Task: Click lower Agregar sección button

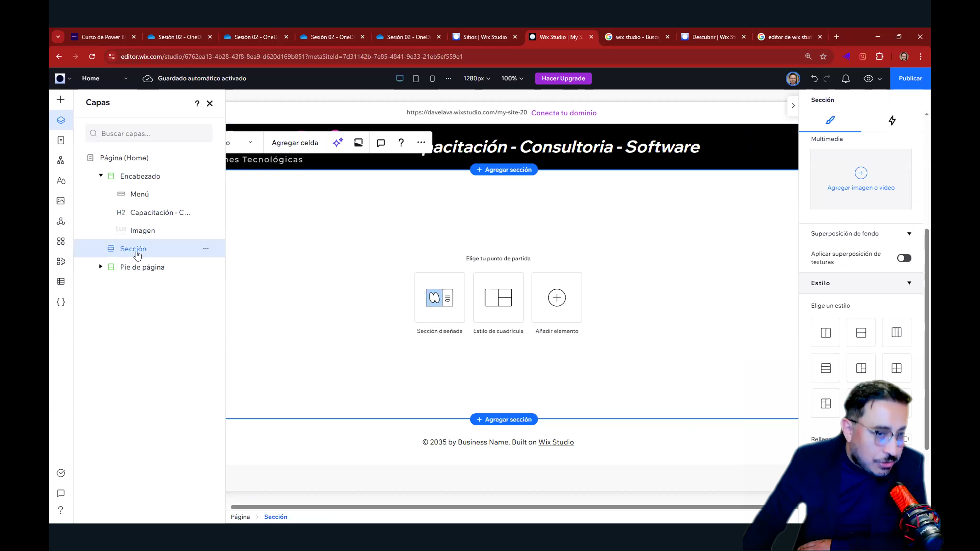Action: click(504, 419)
